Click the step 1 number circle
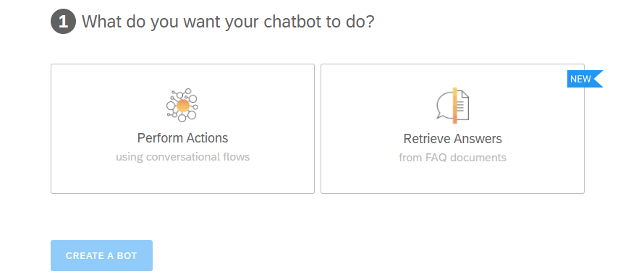 click(x=63, y=22)
